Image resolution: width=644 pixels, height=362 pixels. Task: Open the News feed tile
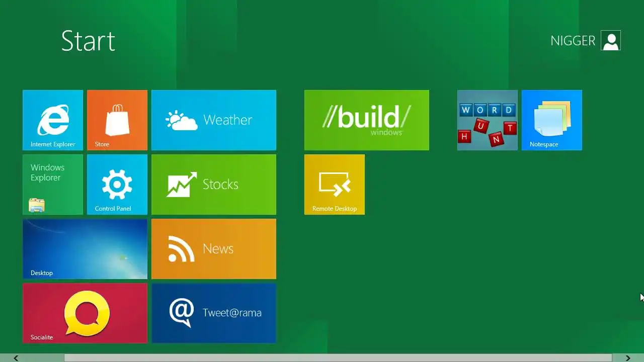(x=214, y=249)
